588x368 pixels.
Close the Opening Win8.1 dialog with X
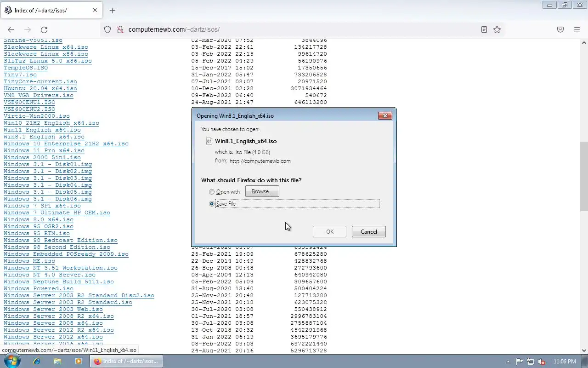385,115
